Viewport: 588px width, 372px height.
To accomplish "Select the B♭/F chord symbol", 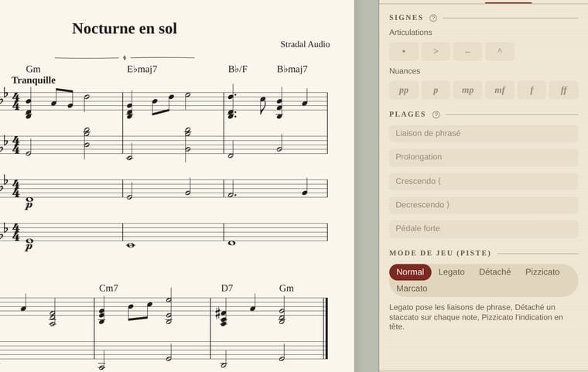I will (x=238, y=69).
